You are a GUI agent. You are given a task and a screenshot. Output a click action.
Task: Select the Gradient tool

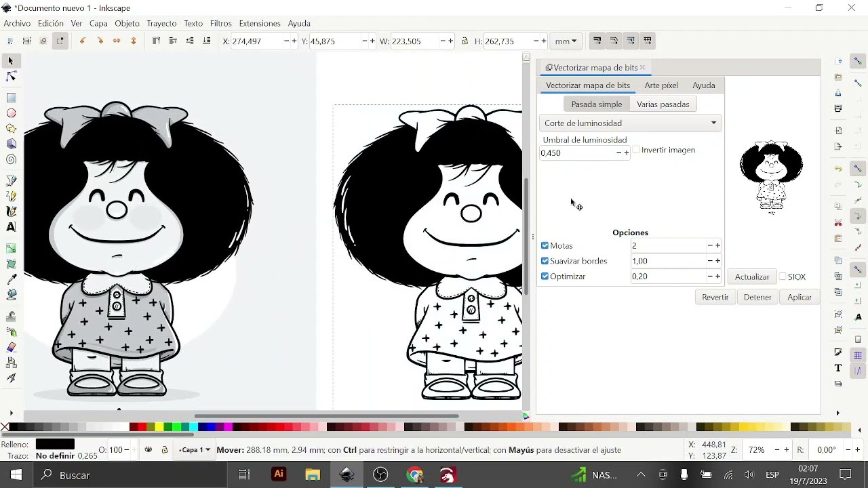tap(11, 248)
